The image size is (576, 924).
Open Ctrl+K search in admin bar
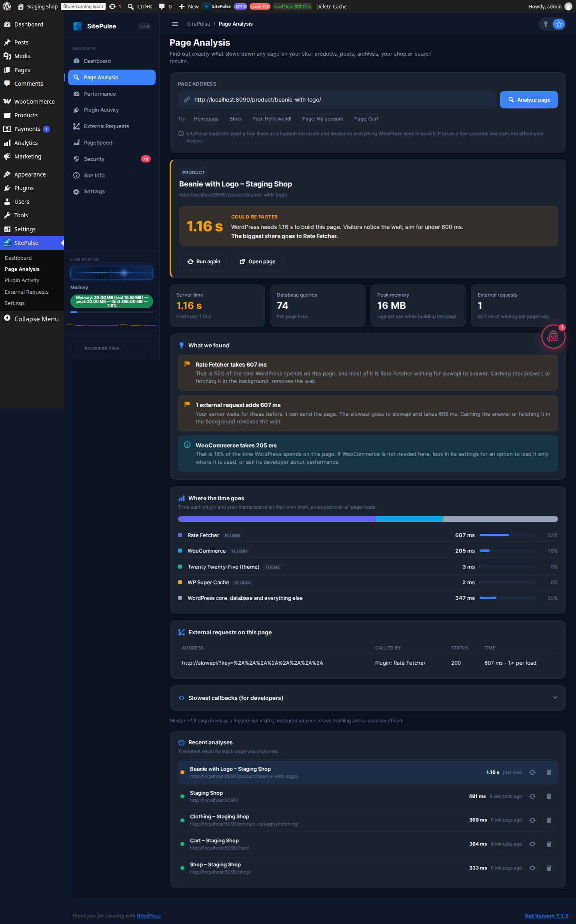pyautogui.click(x=140, y=6)
